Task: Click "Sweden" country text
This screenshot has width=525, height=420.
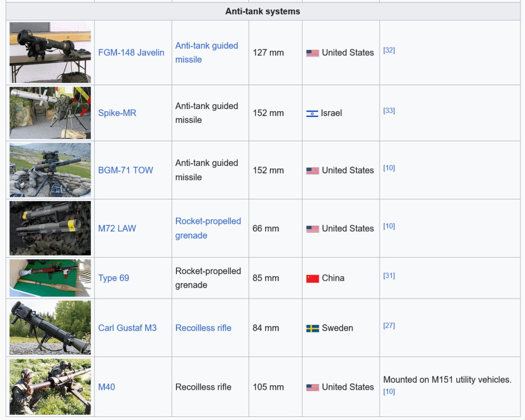Action: [x=337, y=328]
